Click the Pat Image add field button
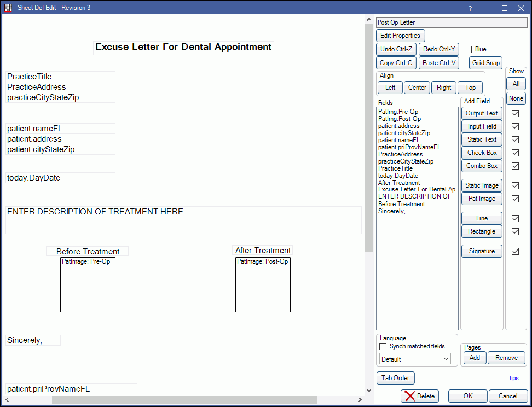Viewport: 532px width, 407px height. [482, 199]
